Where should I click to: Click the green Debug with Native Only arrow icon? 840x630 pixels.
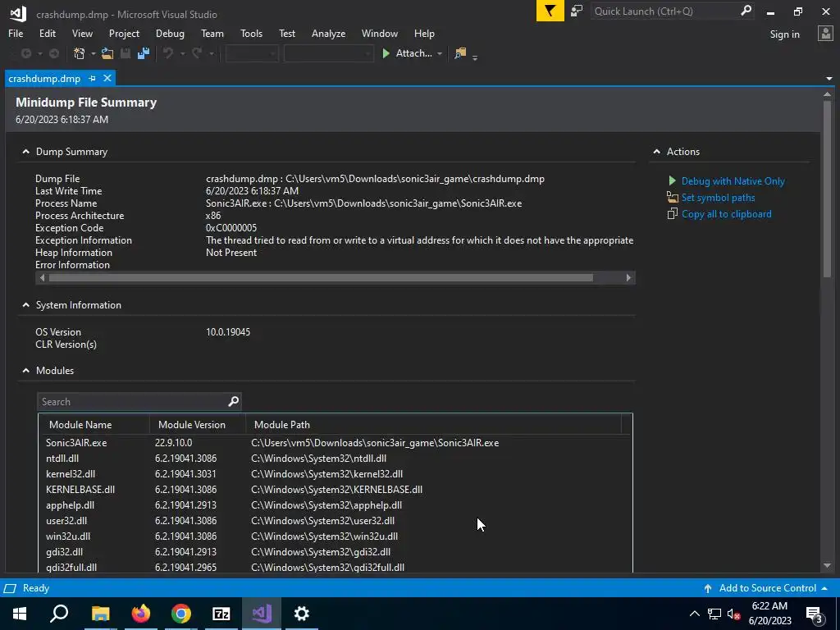point(672,181)
